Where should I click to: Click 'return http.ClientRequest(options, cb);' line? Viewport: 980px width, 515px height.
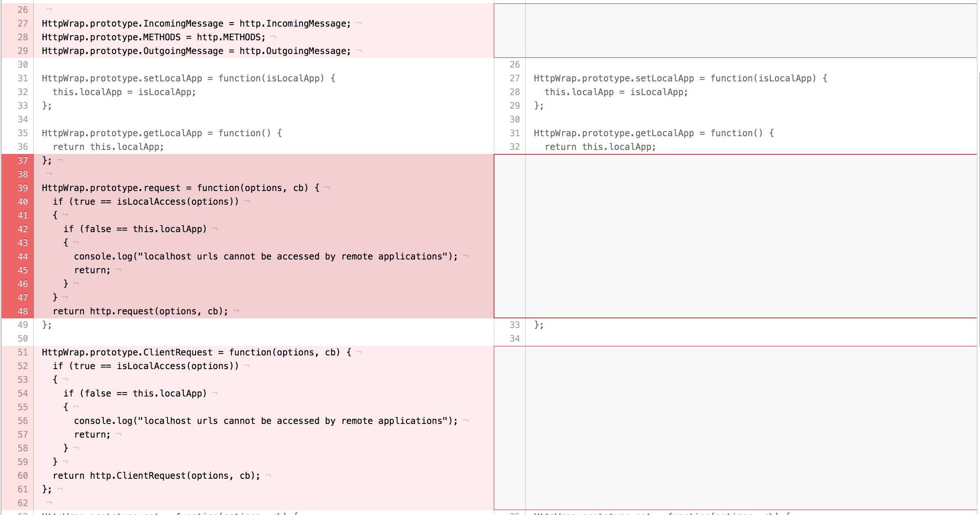156,476
